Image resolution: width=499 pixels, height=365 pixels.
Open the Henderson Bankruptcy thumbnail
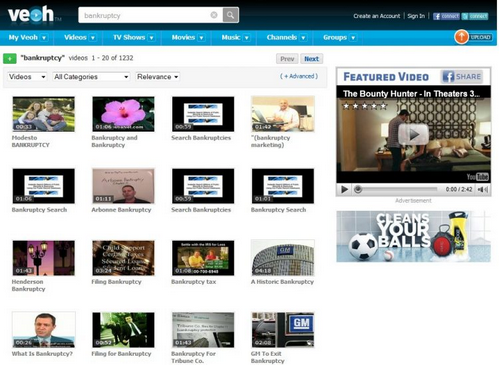click(x=44, y=258)
